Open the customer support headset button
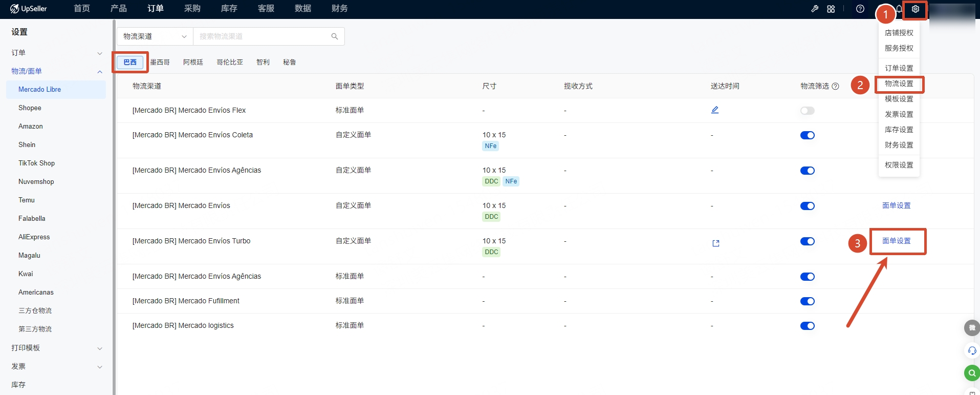980x395 pixels. (972, 350)
